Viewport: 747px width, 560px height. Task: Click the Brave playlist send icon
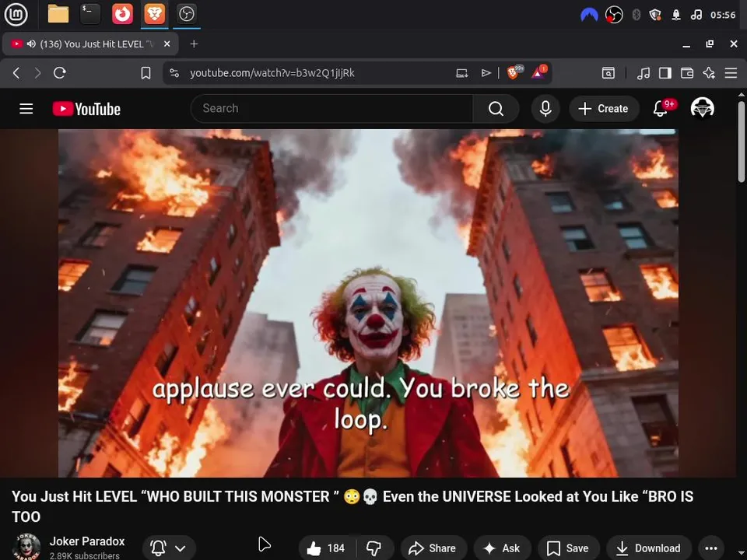point(486,73)
